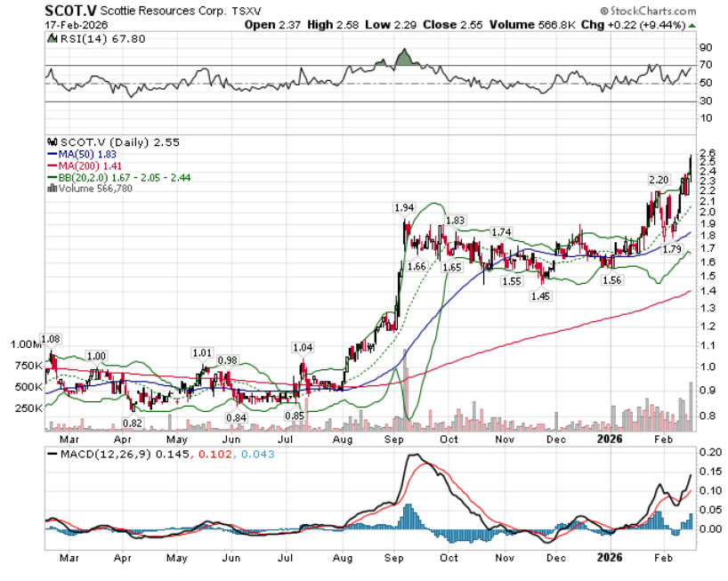Image resolution: width=728 pixels, height=581 pixels.
Task: Click the RSI(14) 67.80 legend label
Action: click(x=102, y=39)
